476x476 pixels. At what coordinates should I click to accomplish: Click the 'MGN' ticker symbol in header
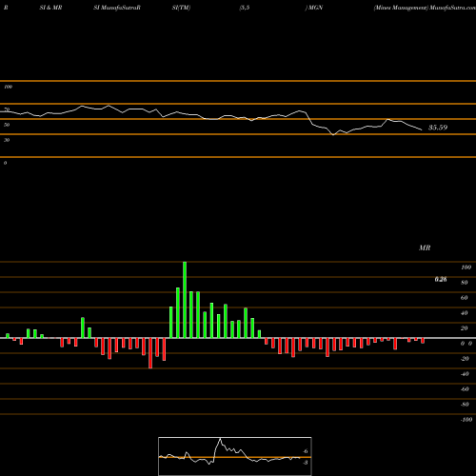coord(315,8)
